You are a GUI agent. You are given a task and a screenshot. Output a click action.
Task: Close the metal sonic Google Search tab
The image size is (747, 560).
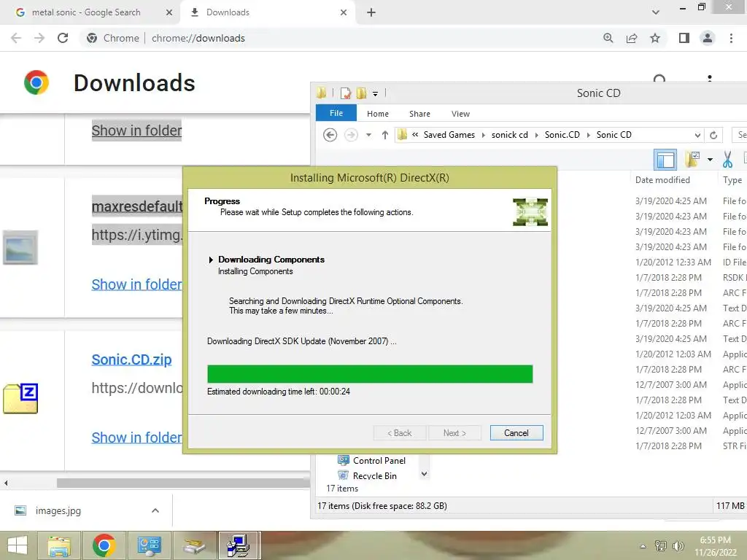click(x=169, y=12)
